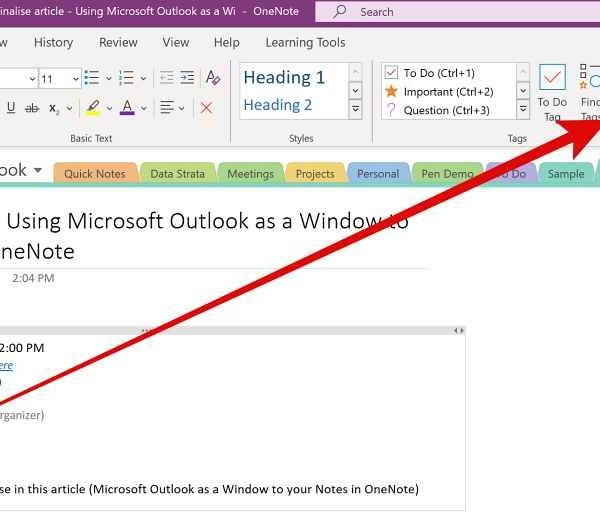600x525 pixels.
Task: Open the numbering style dropdown arrow
Action: click(143, 78)
